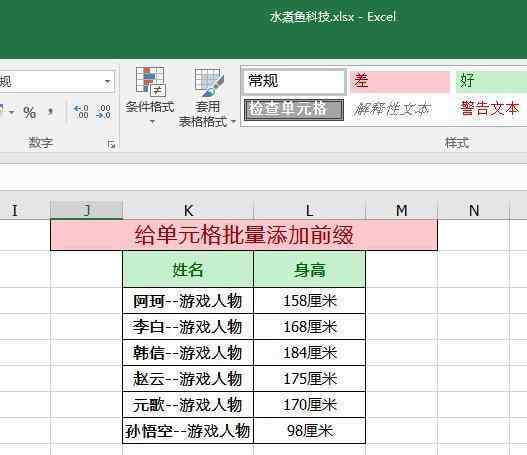Select column M header
This screenshot has height=455, width=527.
click(402, 210)
